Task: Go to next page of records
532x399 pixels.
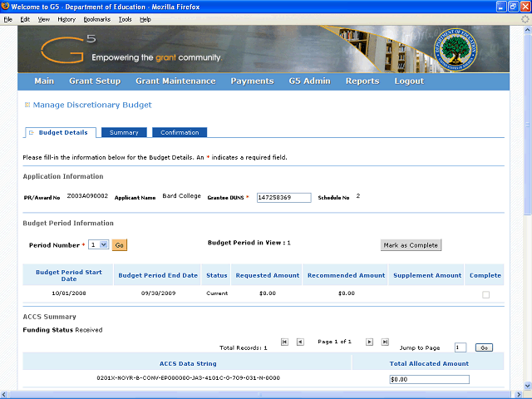Action: 370,342
